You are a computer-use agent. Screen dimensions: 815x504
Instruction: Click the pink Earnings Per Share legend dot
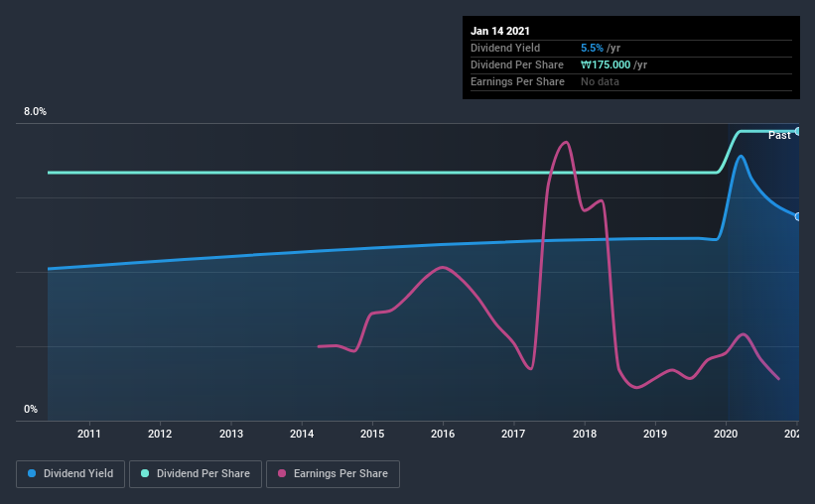(x=282, y=473)
